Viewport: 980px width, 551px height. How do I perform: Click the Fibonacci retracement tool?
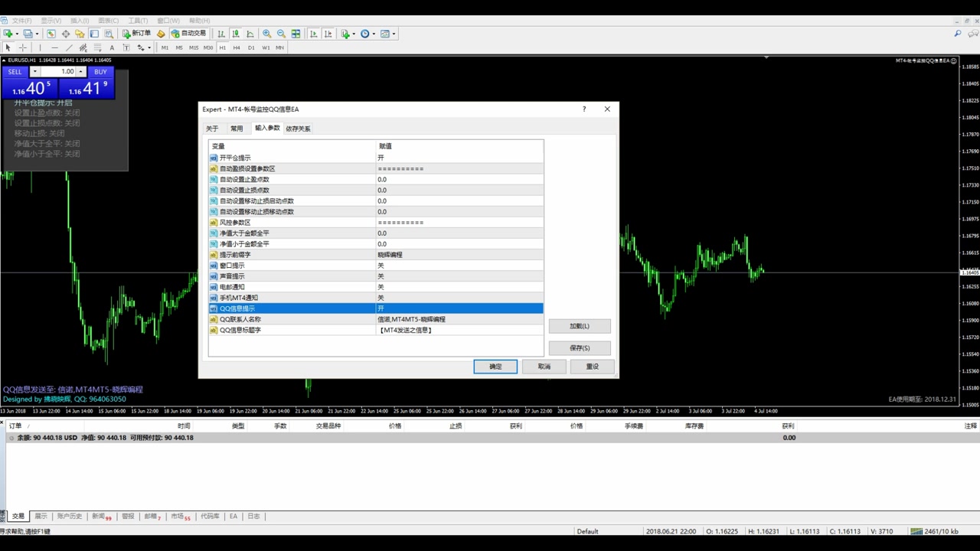97,47
